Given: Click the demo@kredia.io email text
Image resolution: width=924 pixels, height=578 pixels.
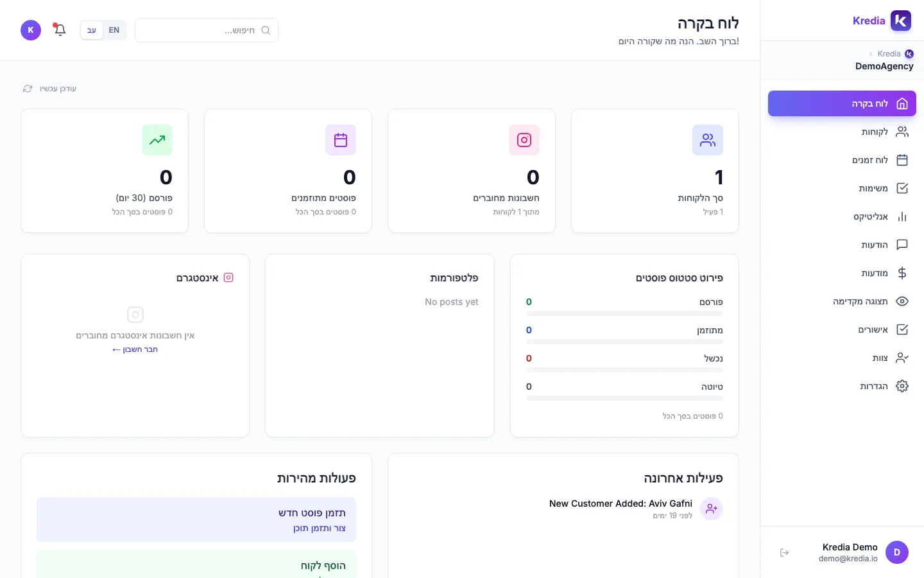Looking at the screenshot, I should (848, 559).
